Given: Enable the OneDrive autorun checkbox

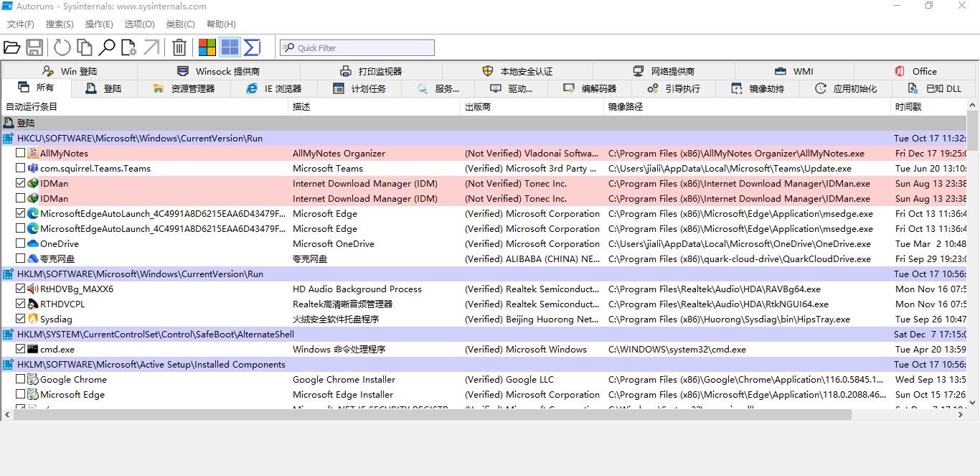Looking at the screenshot, I should click(20, 243).
